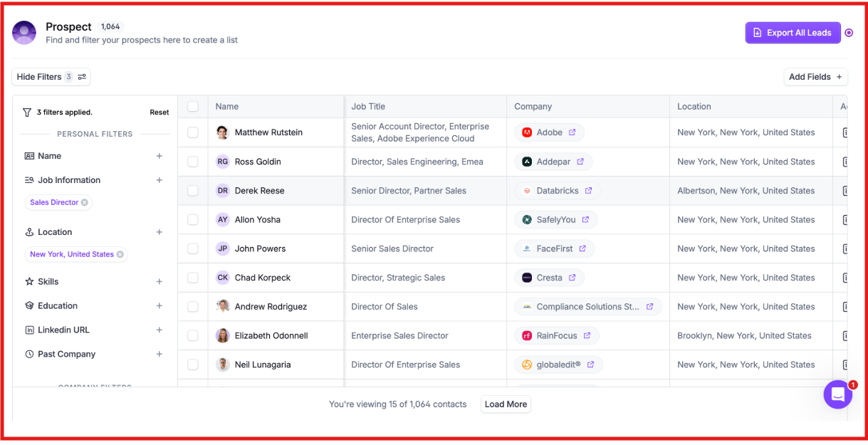Open the Add Fields button

click(x=816, y=77)
